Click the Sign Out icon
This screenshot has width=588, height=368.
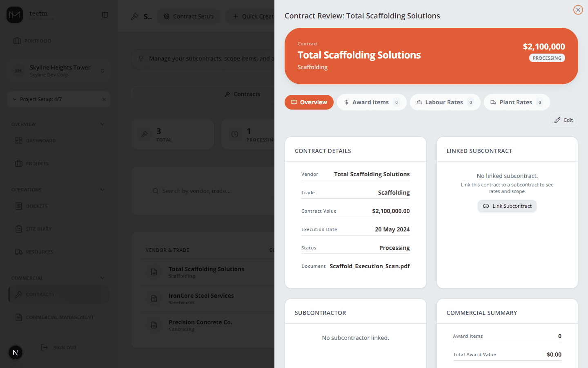coord(45,348)
